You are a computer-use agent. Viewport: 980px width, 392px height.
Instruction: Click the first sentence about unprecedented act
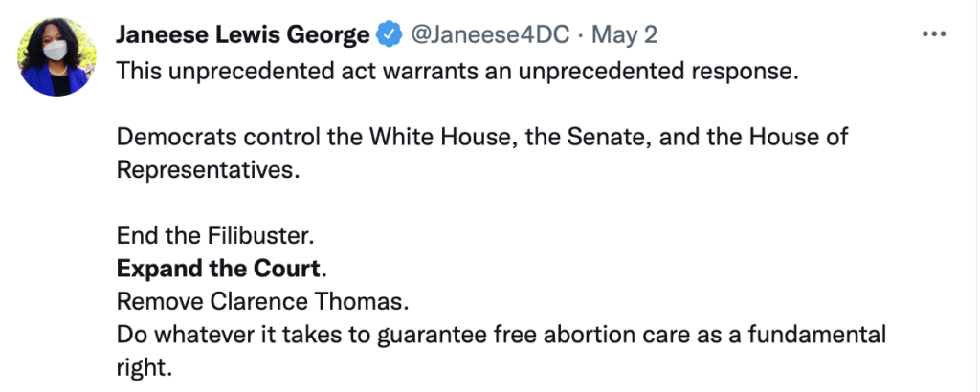457,73
